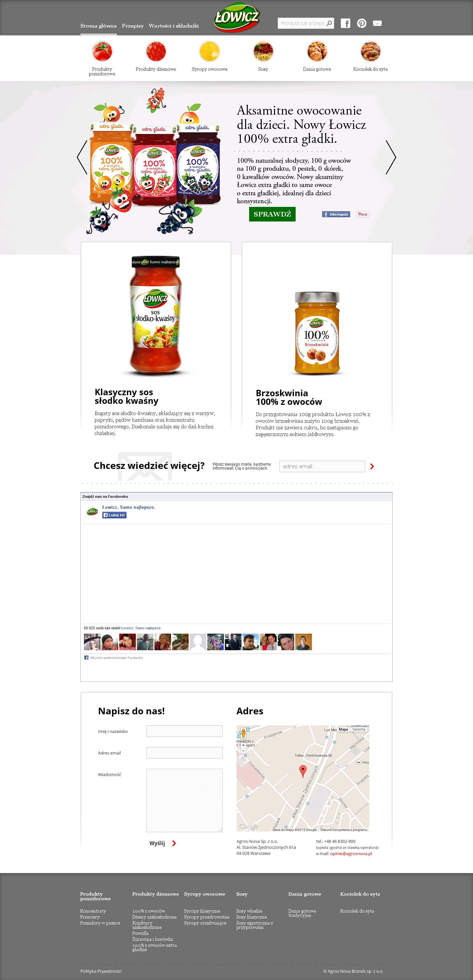The image size is (473, 980).
Task: Select the Produkty pomidorowe tomato icon
Action: (x=102, y=51)
